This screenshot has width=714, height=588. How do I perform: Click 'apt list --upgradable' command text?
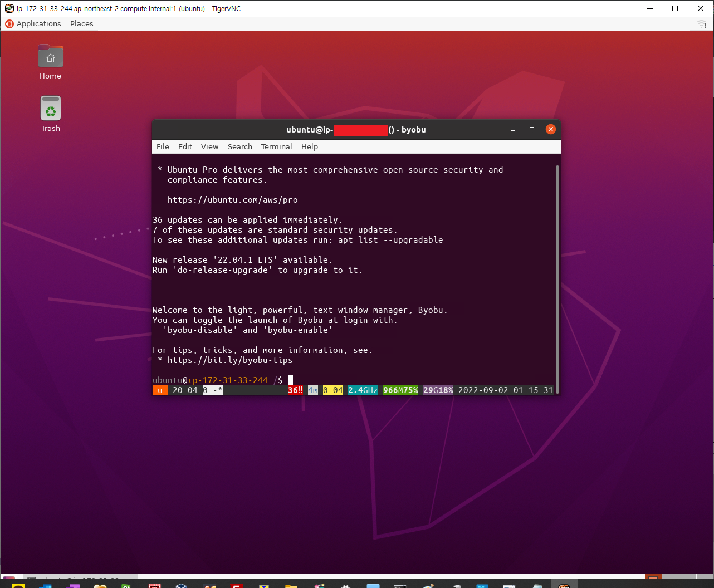click(x=390, y=240)
